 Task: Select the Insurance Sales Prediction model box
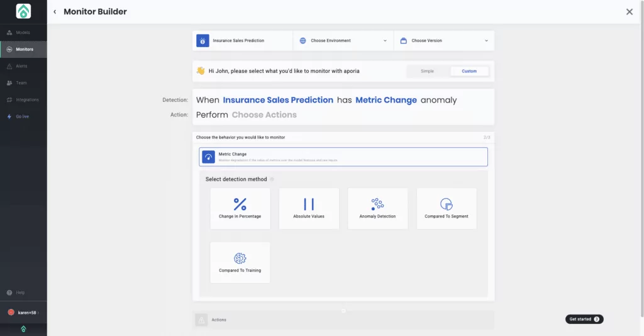pos(243,41)
